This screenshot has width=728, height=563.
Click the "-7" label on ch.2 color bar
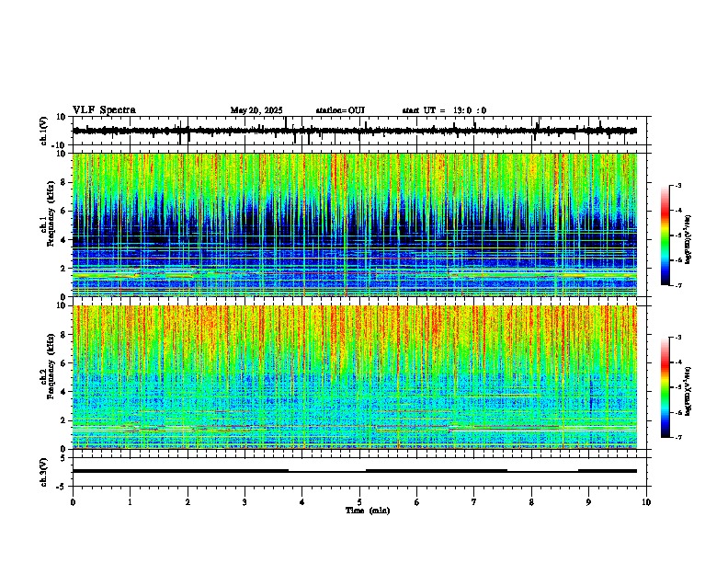(x=678, y=437)
